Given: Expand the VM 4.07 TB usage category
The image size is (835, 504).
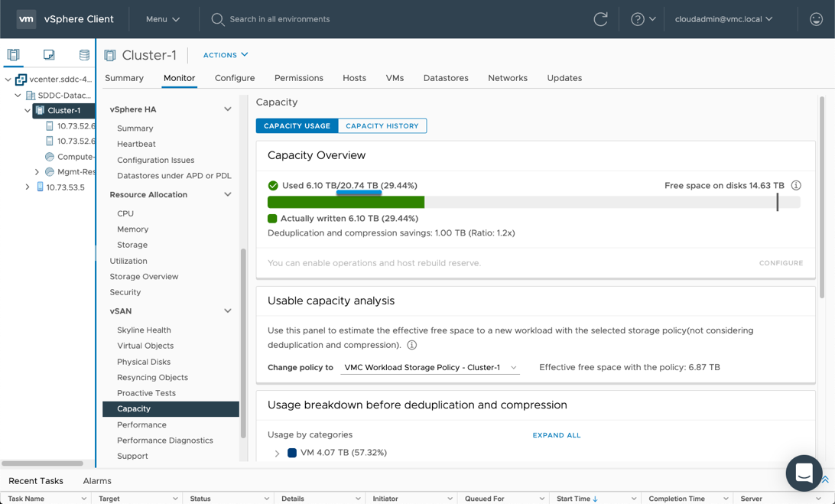Looking at the screenshot, I should (277, 454).
